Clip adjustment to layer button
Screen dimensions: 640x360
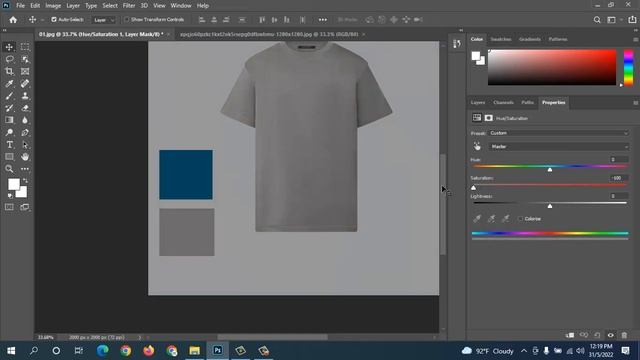click(570, 335)
